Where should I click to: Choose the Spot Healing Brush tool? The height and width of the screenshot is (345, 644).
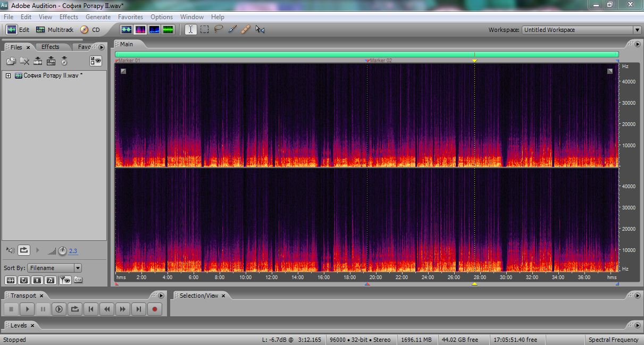tap(245, 30)
